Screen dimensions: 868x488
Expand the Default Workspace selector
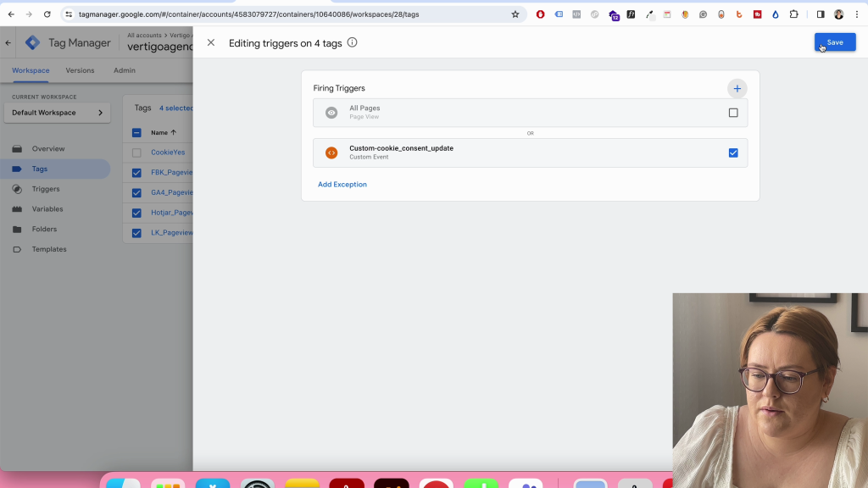tap(57, 113)
